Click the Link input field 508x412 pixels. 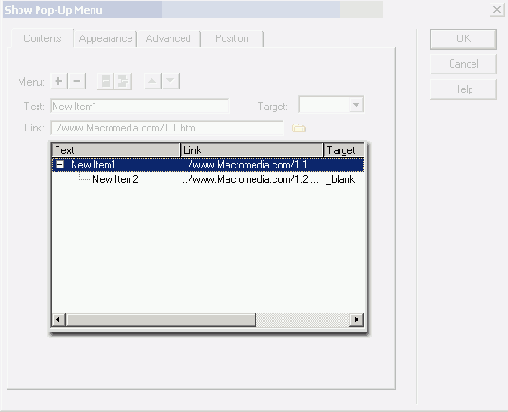pyautogui.click(x=167, y=128)
